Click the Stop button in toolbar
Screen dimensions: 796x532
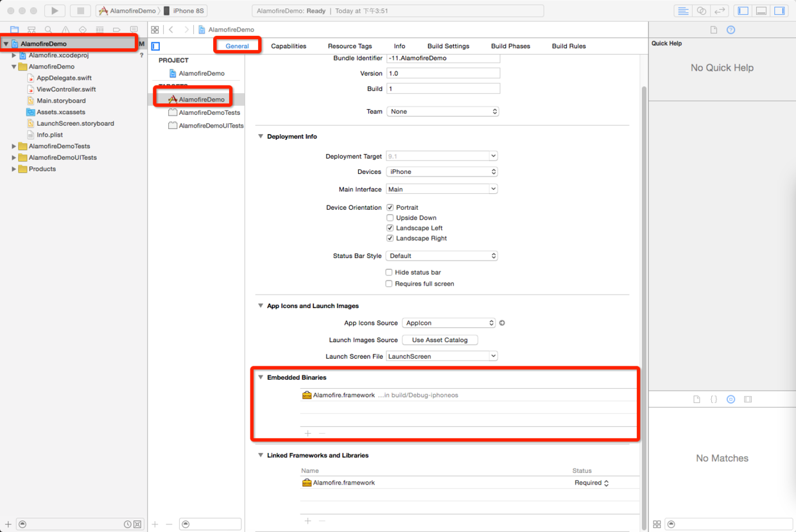[x=80, y=11]
